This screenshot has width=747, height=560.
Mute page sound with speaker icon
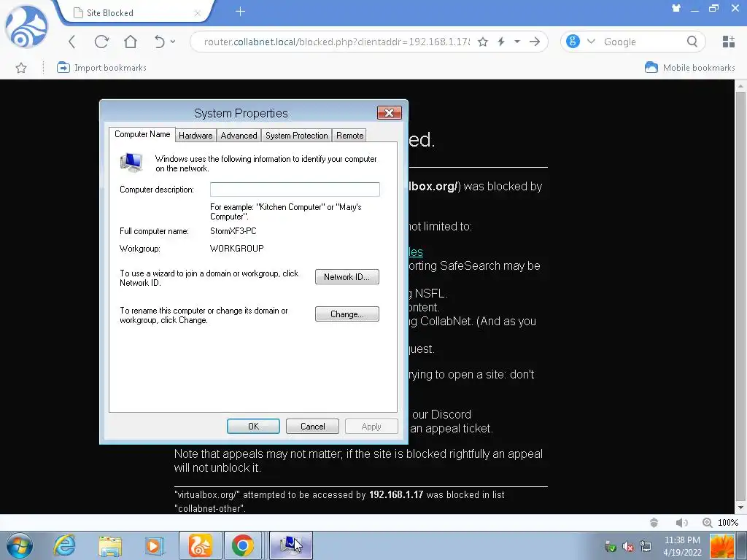point(681,523)
